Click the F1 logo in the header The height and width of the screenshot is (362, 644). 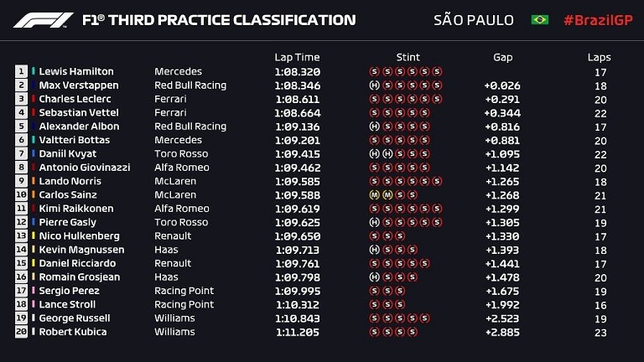click(x=43, y=20)
